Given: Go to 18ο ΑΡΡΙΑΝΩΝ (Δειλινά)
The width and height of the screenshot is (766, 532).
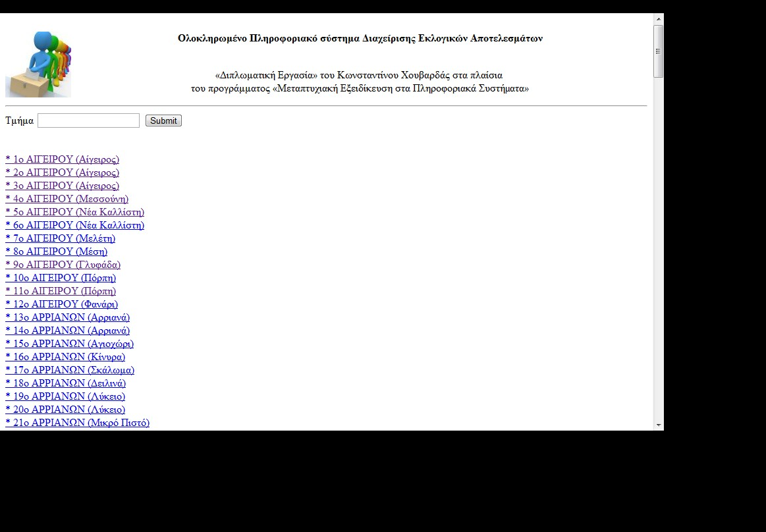Looking at the screenshot, I should 65,383.
